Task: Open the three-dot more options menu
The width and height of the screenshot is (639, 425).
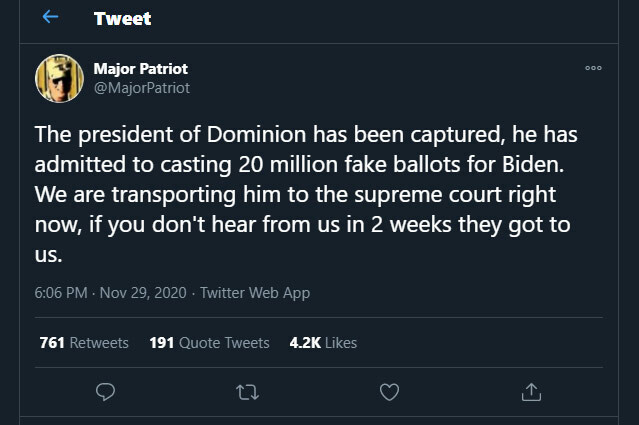Action: [x=593, y=68]
